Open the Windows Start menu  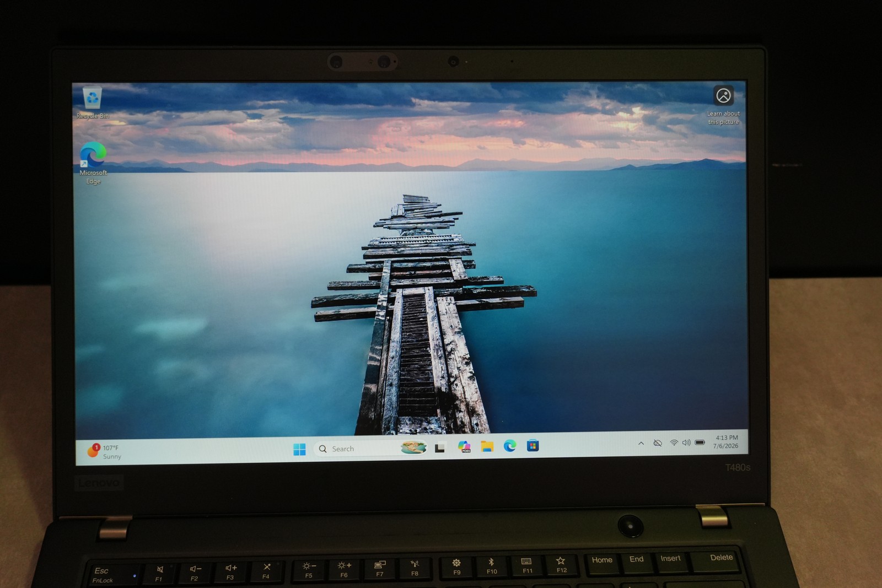299,449
